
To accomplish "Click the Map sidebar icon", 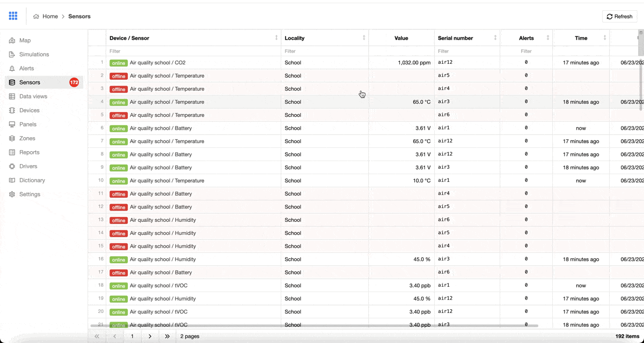I will 12,41.
